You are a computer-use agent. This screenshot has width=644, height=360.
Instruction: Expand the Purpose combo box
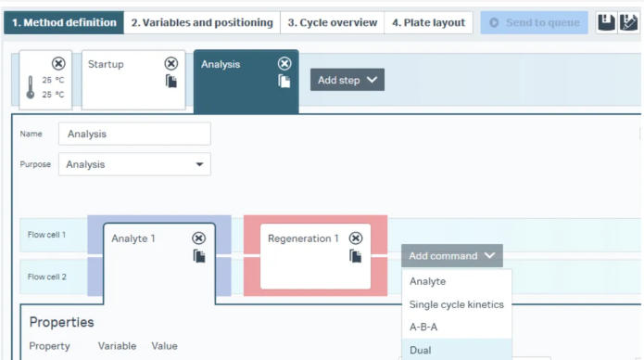[134, 164]
